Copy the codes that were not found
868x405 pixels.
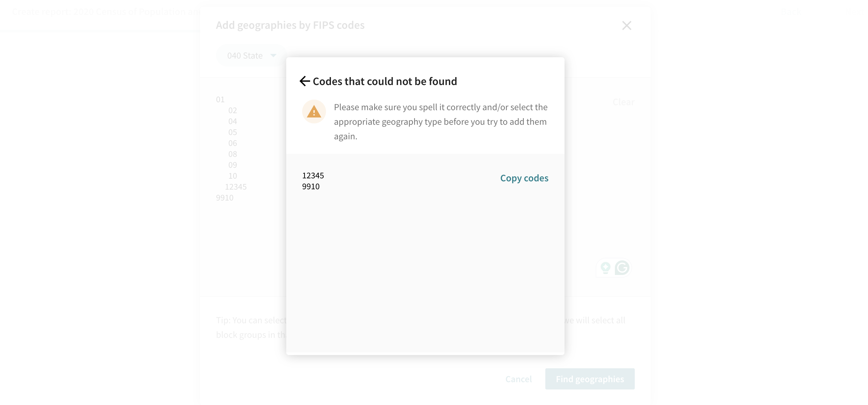[x=524, y=178]
